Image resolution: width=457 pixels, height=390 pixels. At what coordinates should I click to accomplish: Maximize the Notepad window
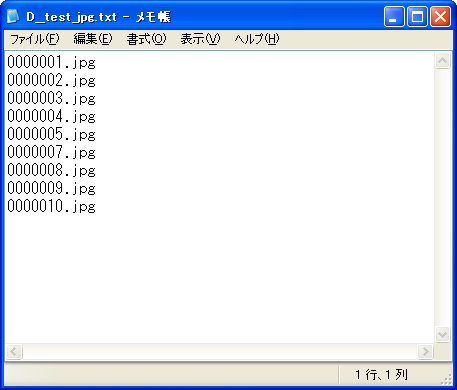click(417, 17)
